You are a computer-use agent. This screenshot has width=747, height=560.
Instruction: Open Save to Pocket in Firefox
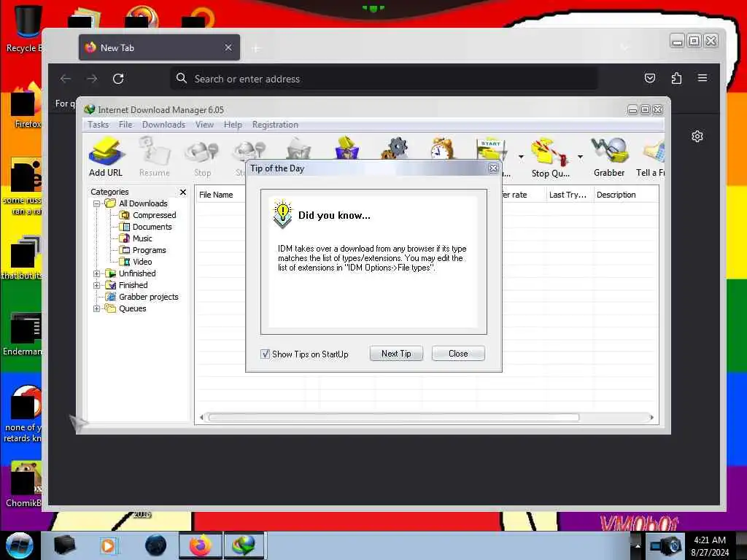pos(650,78)
